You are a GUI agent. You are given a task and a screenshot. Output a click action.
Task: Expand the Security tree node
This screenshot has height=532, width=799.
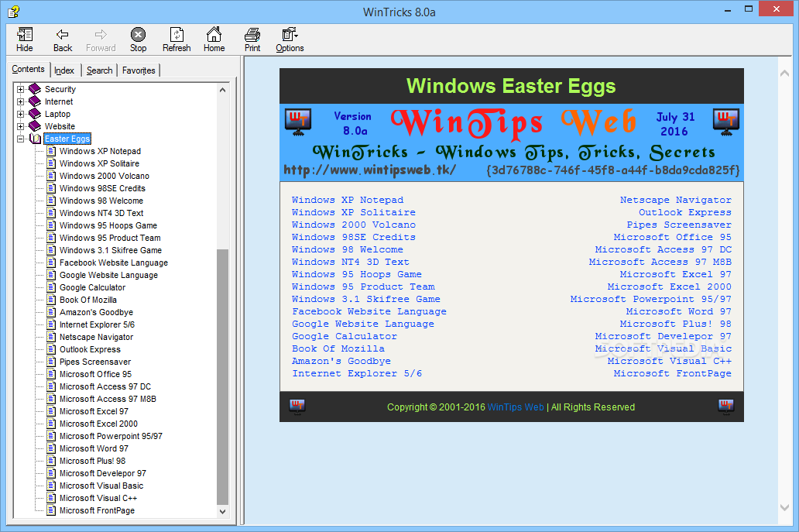[20, 89]
